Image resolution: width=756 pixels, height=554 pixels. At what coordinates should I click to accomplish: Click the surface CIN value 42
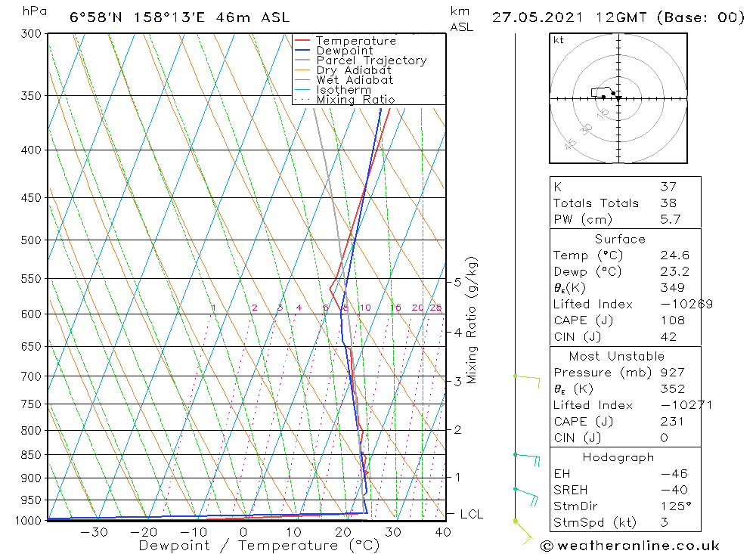pyautogui.click(x=668, y=337)
